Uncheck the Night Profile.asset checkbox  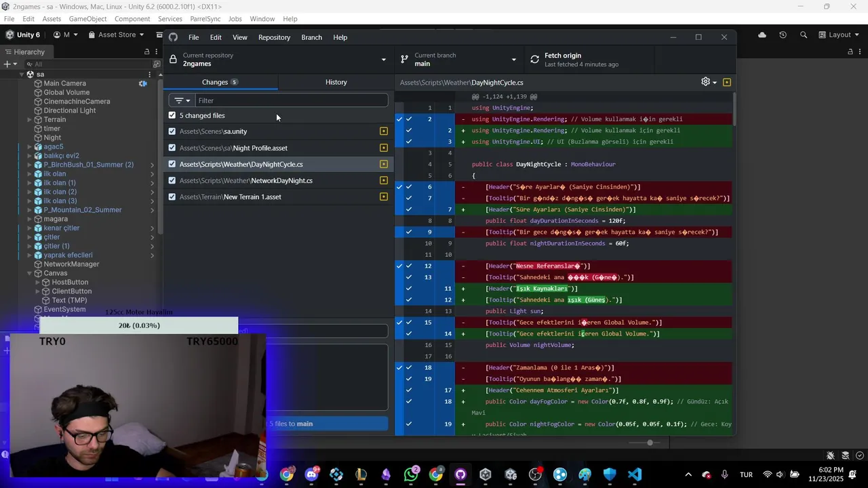[x=172, y=148]
